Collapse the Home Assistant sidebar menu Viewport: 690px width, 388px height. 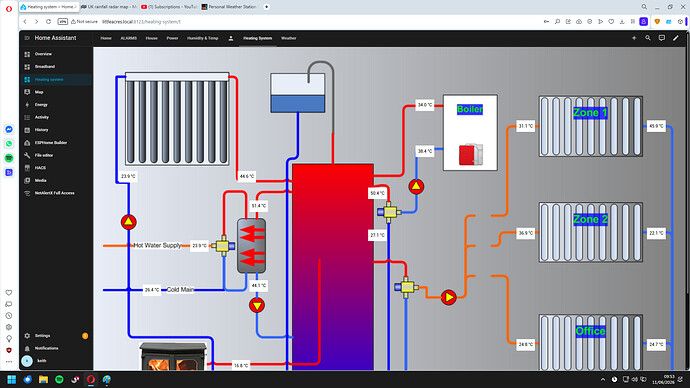pyautogui.click(x=27, y=38)
